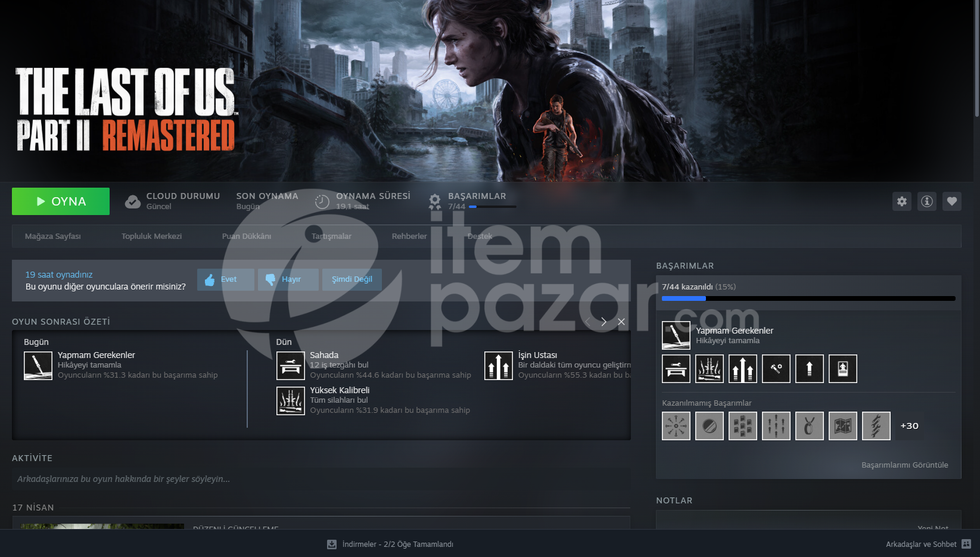Click the 7/44 achievements progress bar in header

coord(493,207)
